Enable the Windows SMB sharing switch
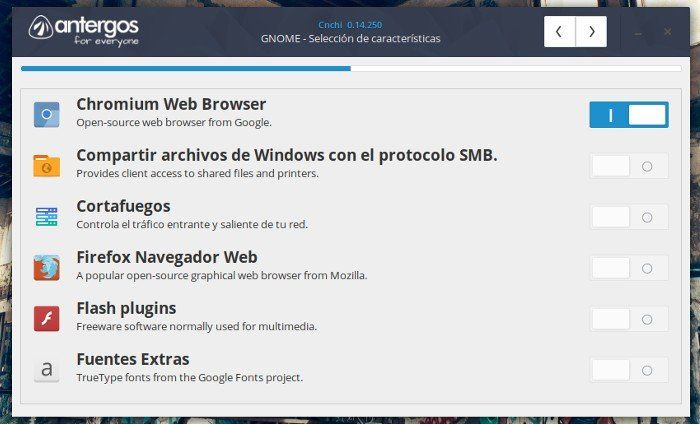The image size is (700, 424). (628, 166)
